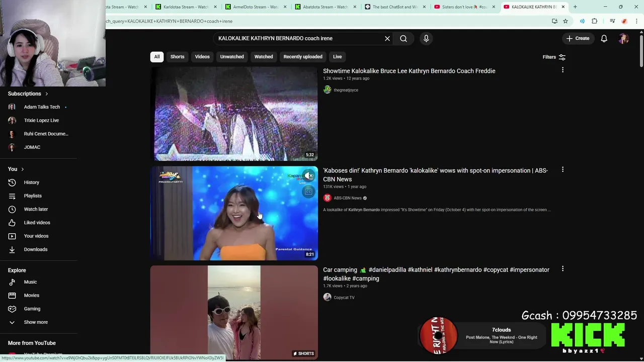Switch to ArmelDoto Stream tab

[255, 7]
